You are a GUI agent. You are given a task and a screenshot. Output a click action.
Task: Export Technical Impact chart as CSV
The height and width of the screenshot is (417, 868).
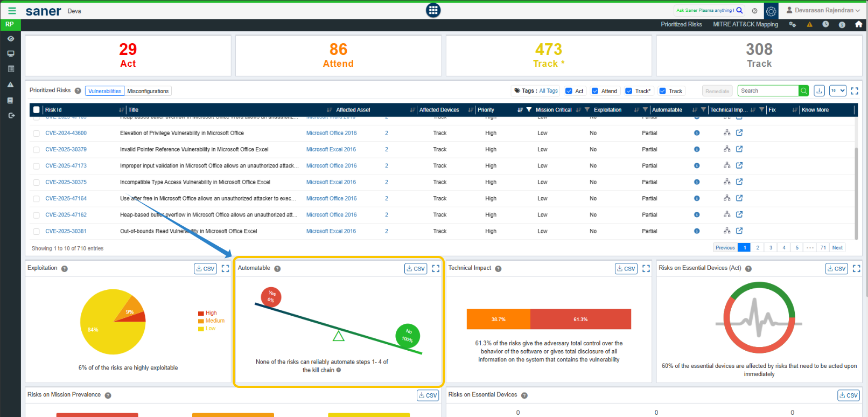(x=626, y=268)
